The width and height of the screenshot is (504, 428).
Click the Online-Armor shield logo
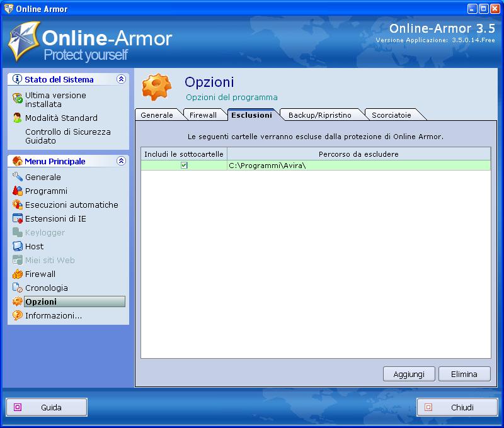[x=24, y=41]
